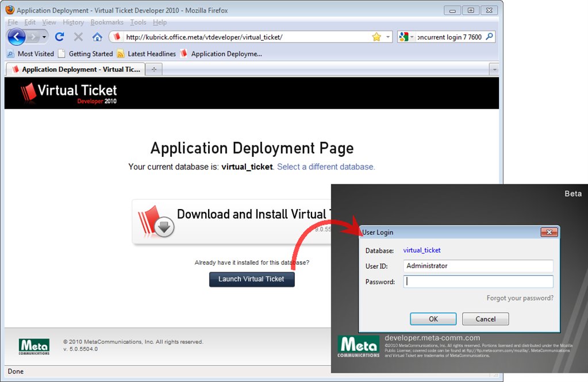588x382 pixels.
Task: Open the Edit menu
Action: pyautogui.click(x=30, y=22)
